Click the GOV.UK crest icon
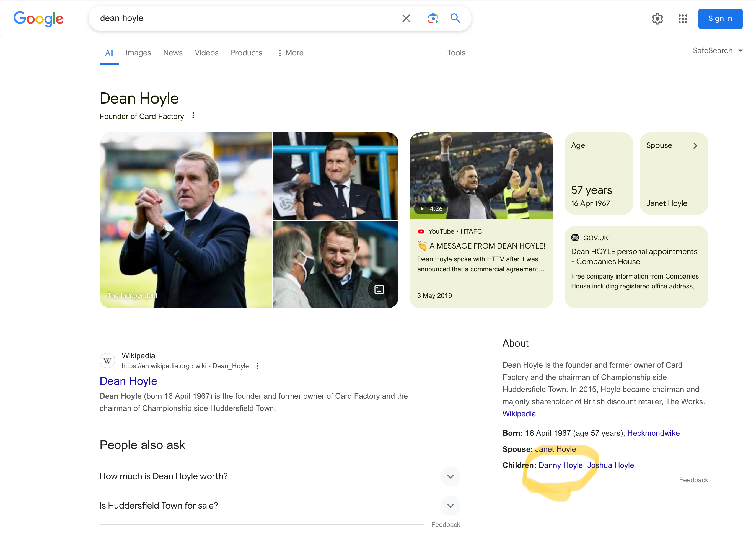 575,238
